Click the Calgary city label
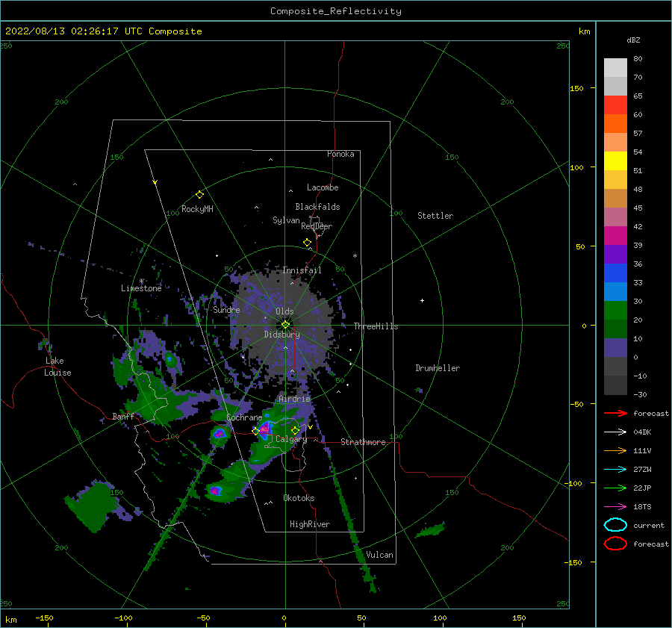Image resolution: width=672 pixels, height=628 pixels. pyautogui.click(x=291, y=439)
